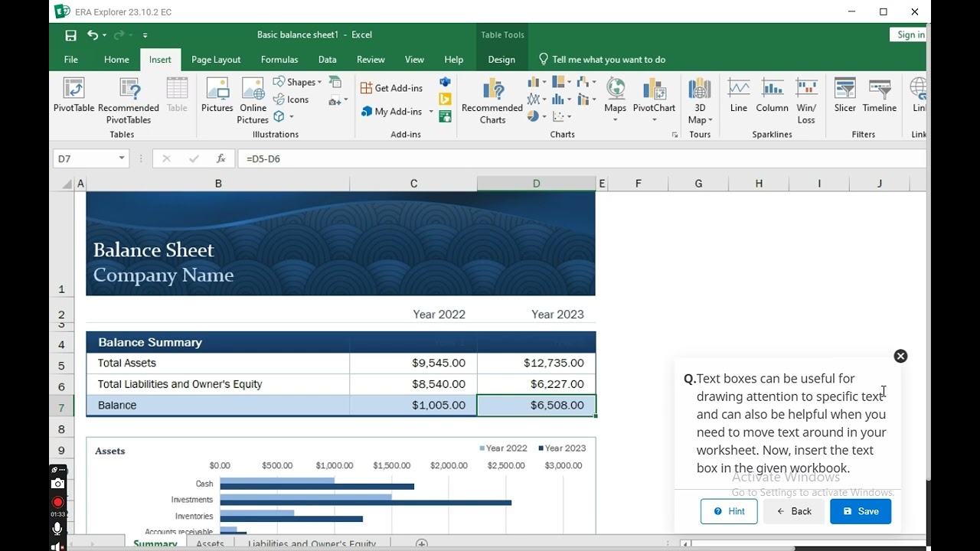Open Recommended PivotTables

[x=129, y=100]
